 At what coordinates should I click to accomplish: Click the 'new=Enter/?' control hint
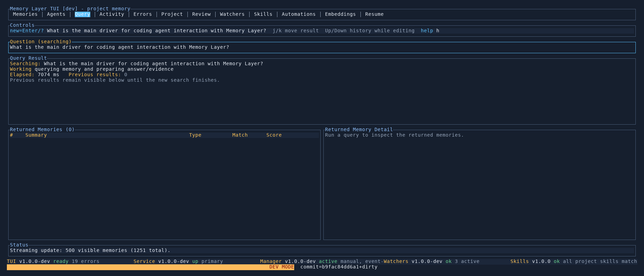pyautogui.click(x=27, y=31)
